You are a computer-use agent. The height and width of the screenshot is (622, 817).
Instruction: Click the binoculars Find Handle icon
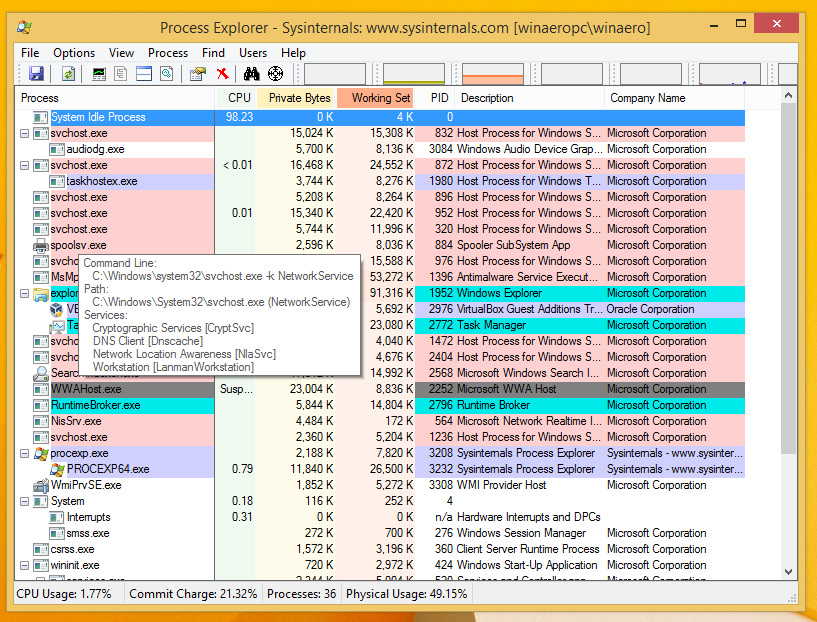[x=252, y=74]
